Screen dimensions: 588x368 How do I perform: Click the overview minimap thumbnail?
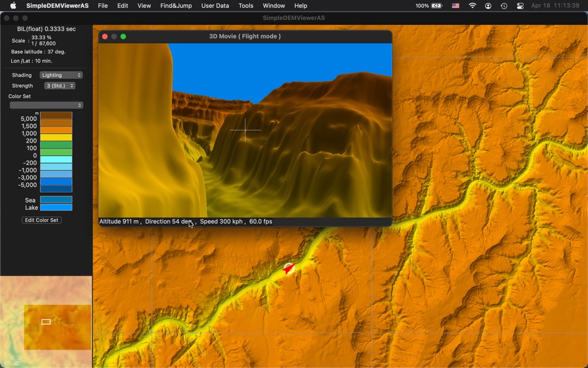[46, 322]
